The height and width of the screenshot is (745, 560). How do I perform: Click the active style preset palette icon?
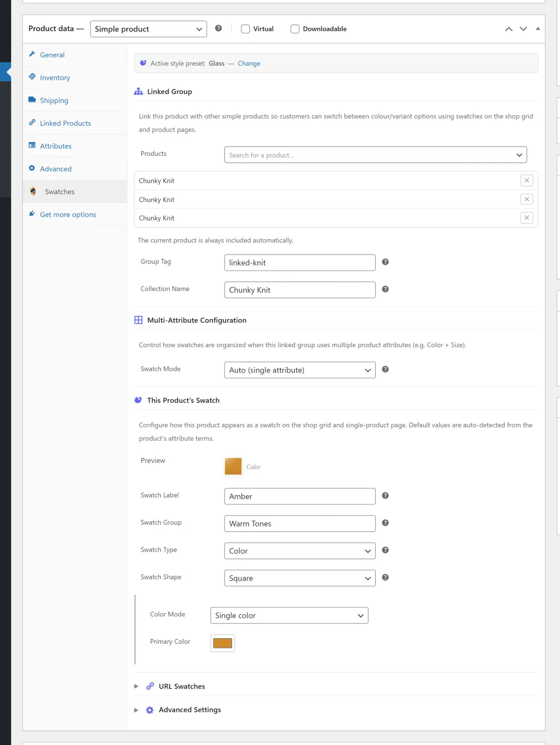tap(143, 63)
